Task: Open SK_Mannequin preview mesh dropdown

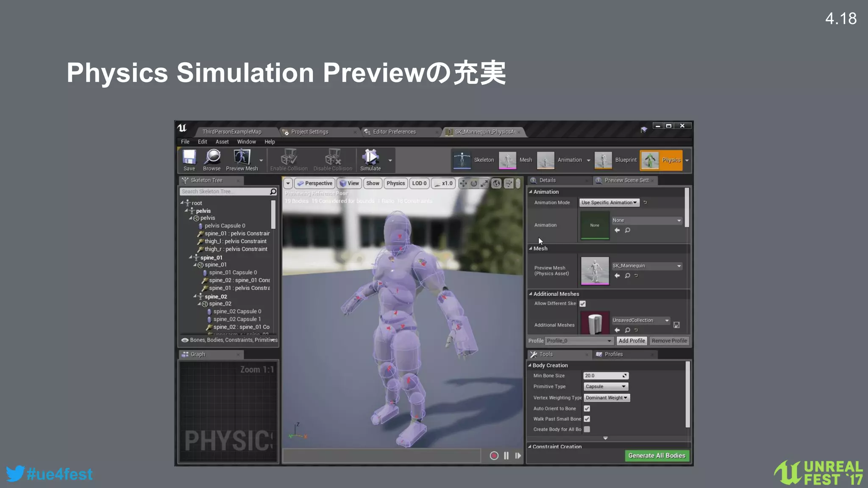Action: tap(646, 266)
